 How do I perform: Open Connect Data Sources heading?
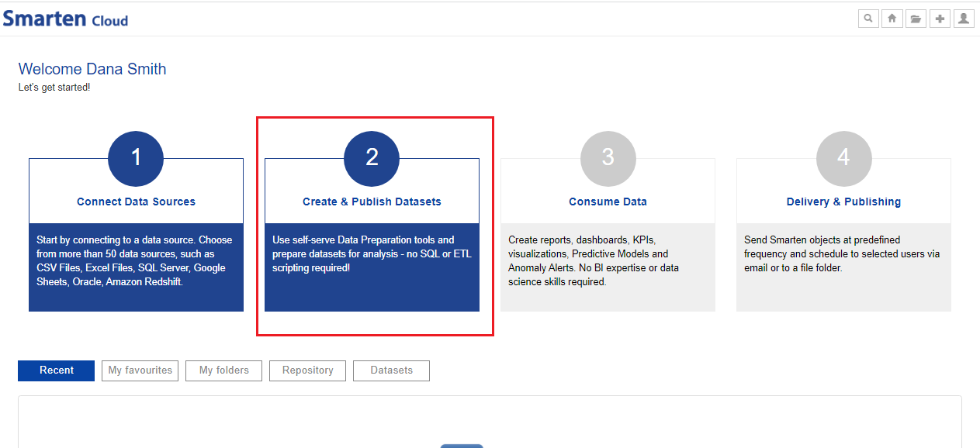coord(136,202)
